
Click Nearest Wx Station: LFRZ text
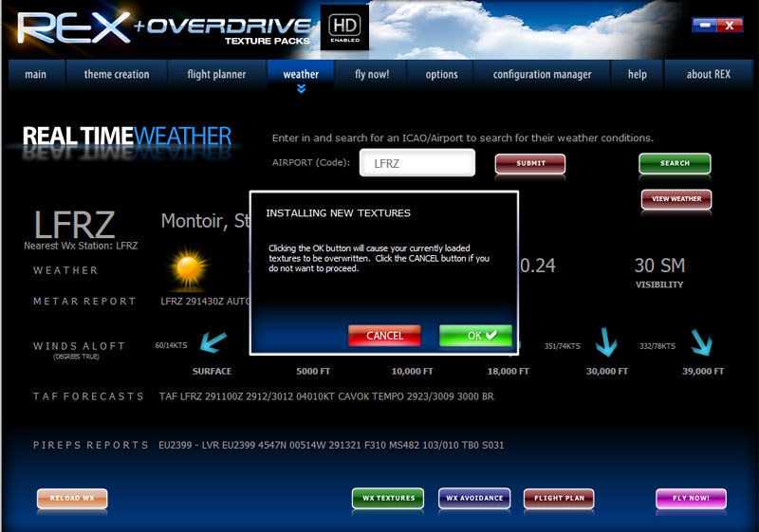tap(81, 246)
